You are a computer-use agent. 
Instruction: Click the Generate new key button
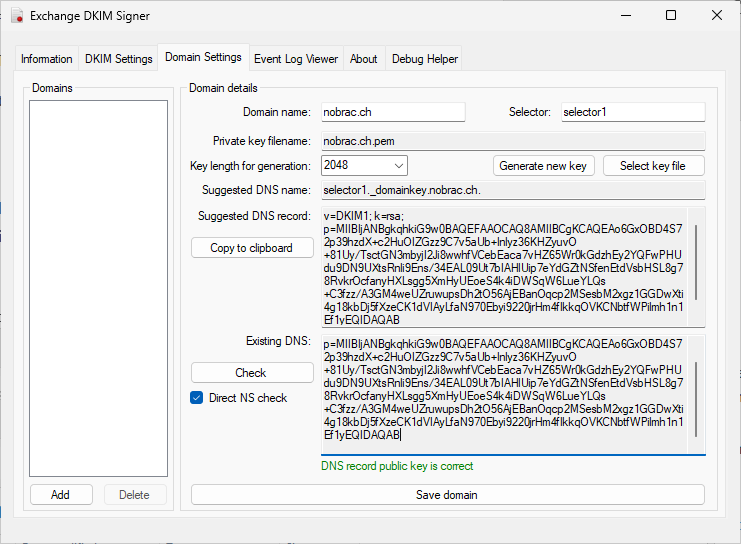click(543, 166)
